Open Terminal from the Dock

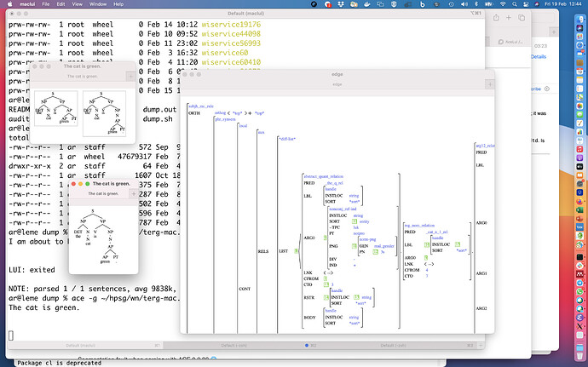[579, 257]
